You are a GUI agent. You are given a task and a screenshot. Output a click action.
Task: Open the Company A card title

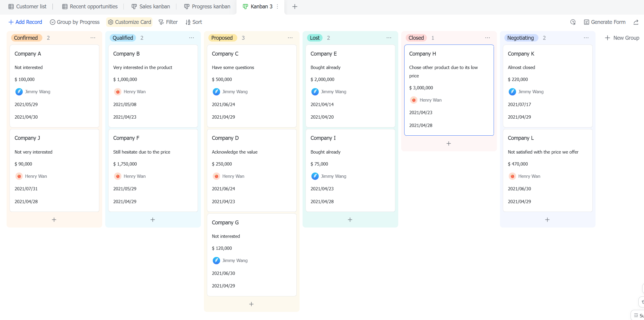tap(28, 54)
